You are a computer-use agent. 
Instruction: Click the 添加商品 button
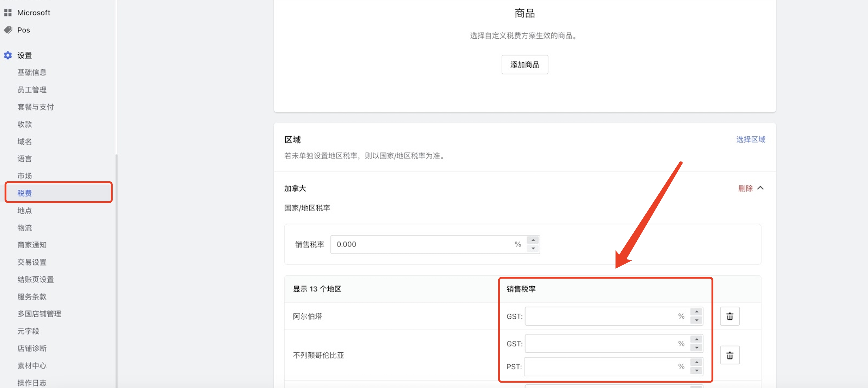(x=525, y=65)
